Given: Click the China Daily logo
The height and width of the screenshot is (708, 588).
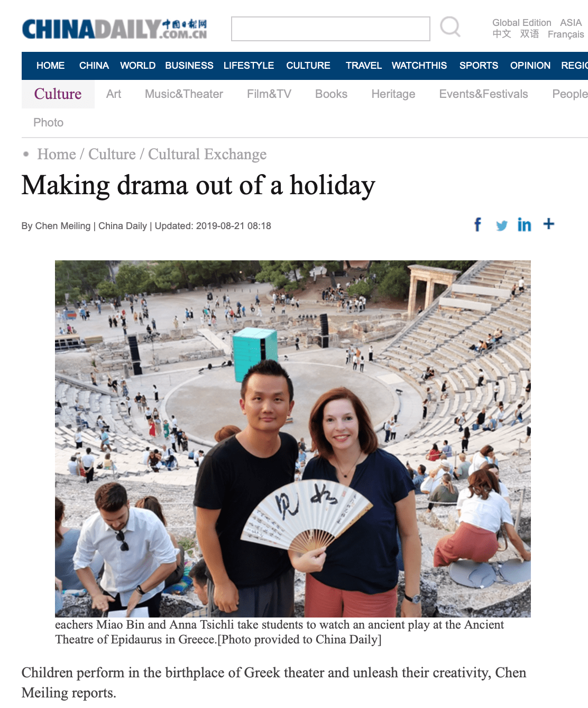Looking at the screenshot, I should [x=115, y=29].
